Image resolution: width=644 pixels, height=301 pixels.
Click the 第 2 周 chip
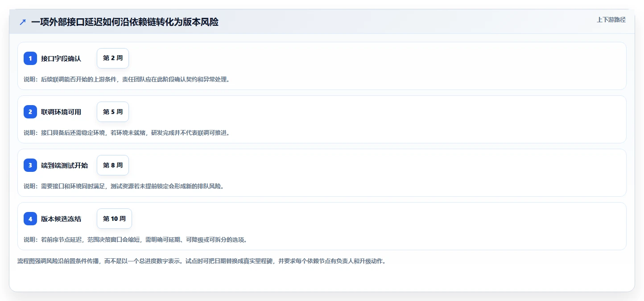[x=113, y=58]
